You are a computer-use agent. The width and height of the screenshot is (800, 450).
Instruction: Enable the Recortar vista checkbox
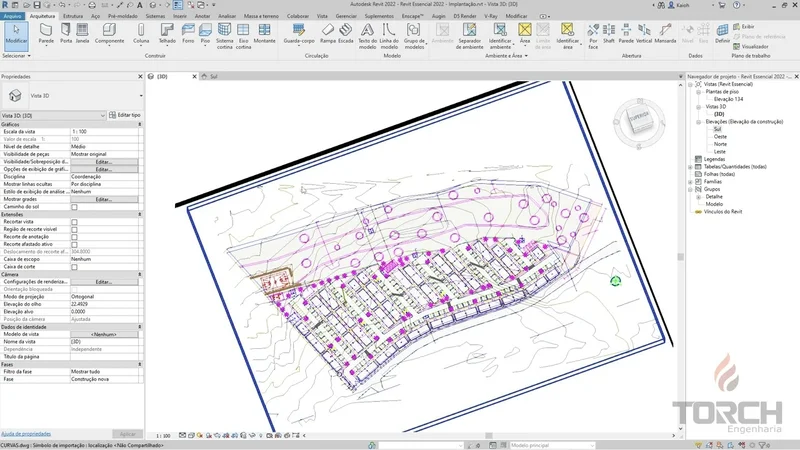coord(74,221)
